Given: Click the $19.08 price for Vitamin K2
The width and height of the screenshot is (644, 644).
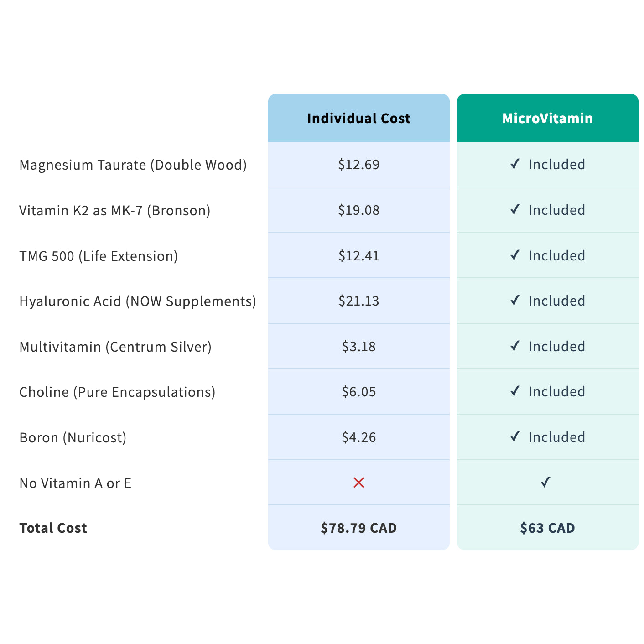Looking at the screenshot, I should click(x=359, y=210).
